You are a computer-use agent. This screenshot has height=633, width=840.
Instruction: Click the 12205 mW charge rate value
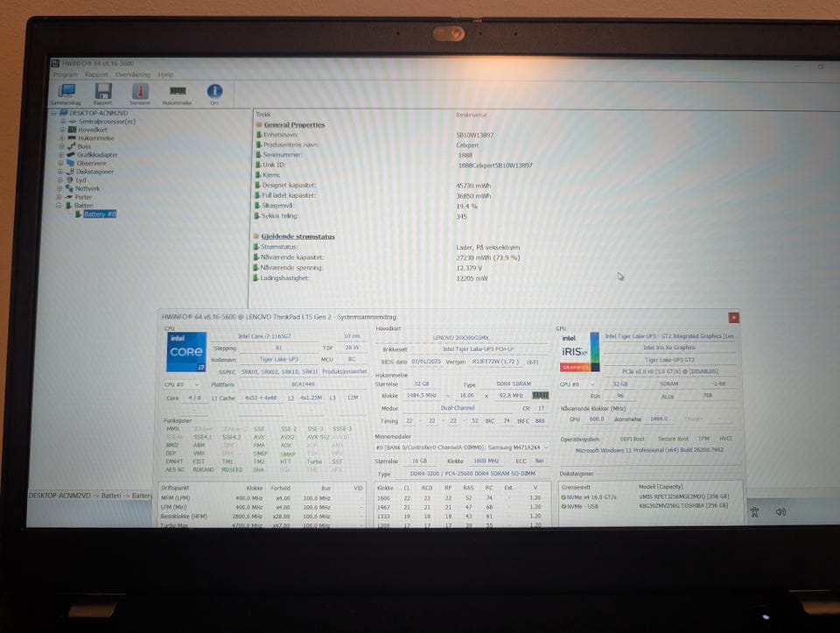tap(472, 278)
